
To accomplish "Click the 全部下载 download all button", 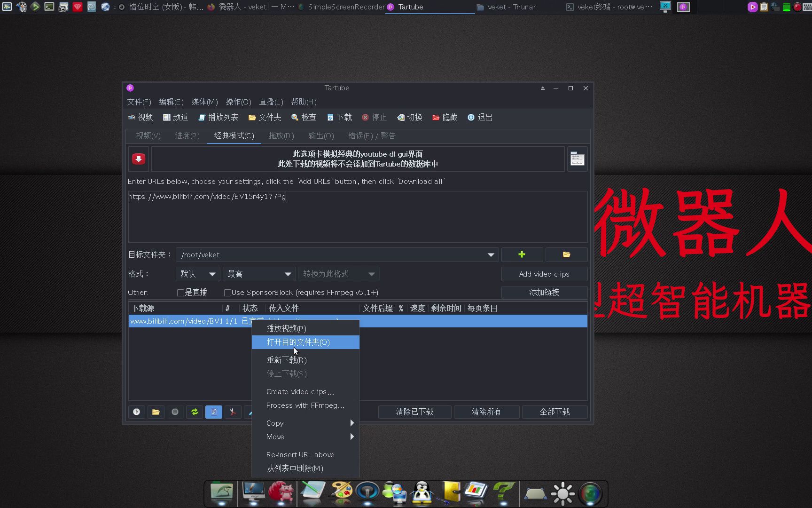I will coord(554,412).
